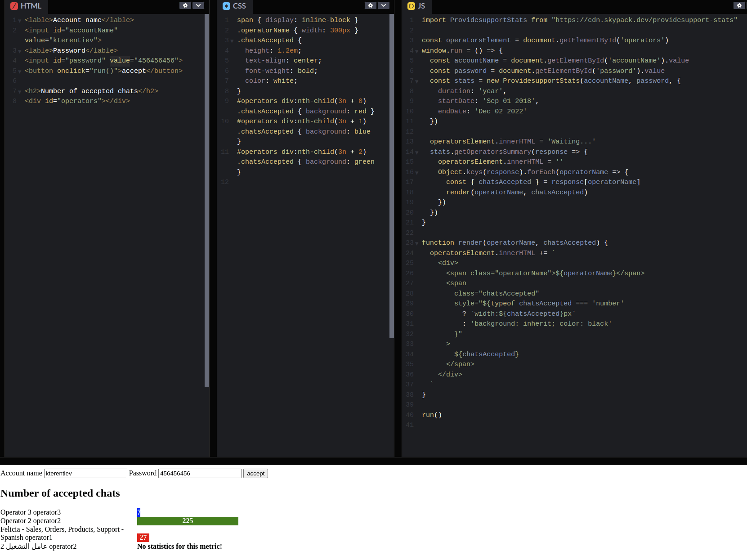Select the HTML panel title tab
Viewport: 747px width, 560px height.
point(26,6)
